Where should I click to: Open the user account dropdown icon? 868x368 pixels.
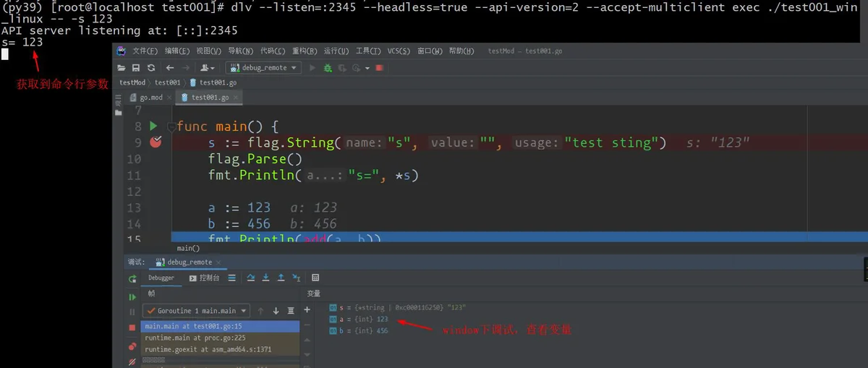(x=208, y=68)
